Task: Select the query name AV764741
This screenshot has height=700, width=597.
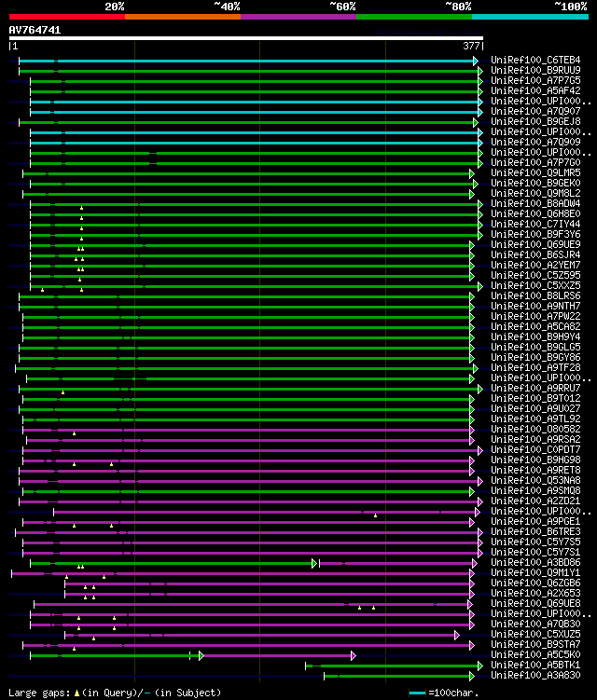Action: (35, 30)
